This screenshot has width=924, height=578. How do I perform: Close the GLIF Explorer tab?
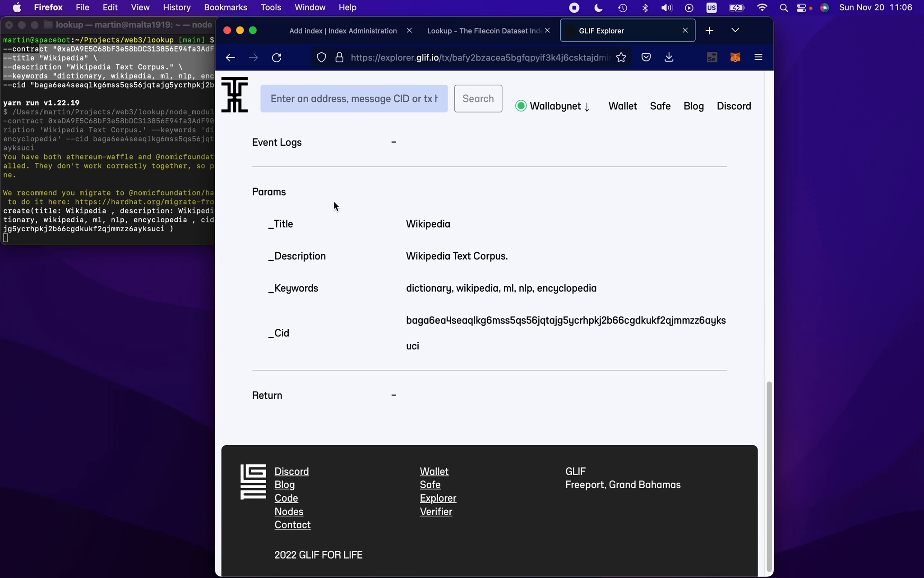685,30
